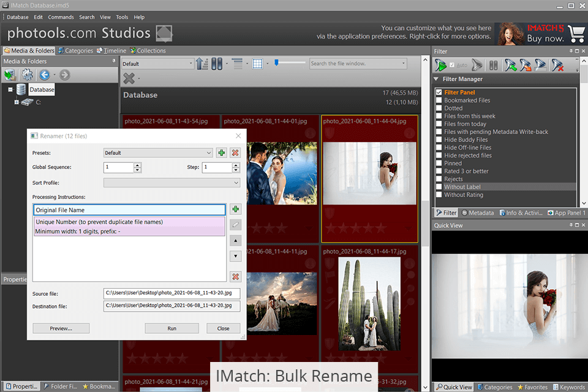
Task: Open the Presets Default dropdown
Action: 158,153
